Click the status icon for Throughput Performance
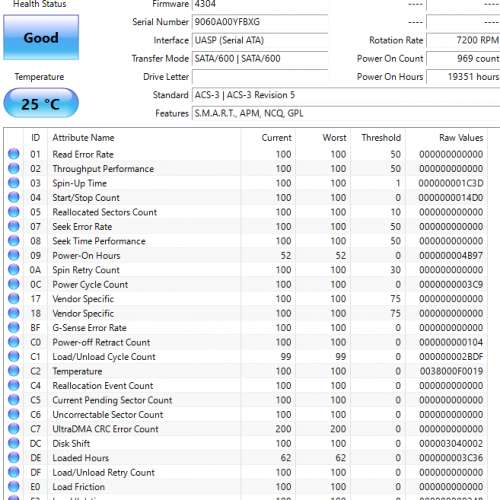The image size is (500, 500). tap(14, 169)
